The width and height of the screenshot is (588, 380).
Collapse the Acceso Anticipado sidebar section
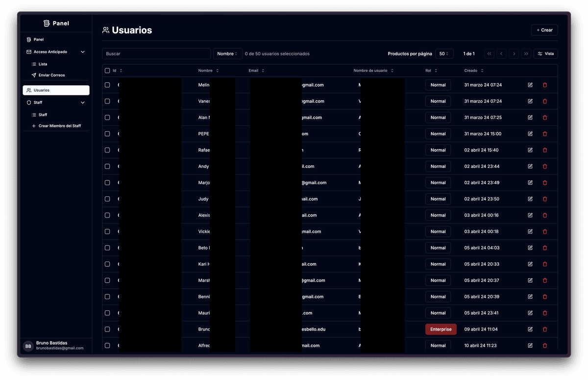pos(82,52)
